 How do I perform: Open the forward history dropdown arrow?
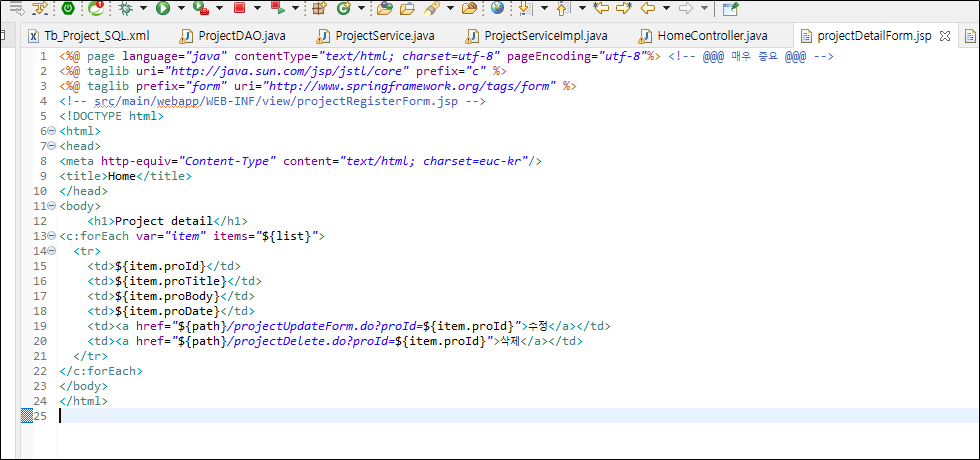(704, 8)
